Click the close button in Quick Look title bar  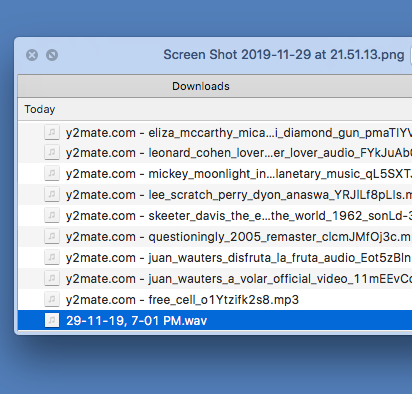click(x=32, y=55)
